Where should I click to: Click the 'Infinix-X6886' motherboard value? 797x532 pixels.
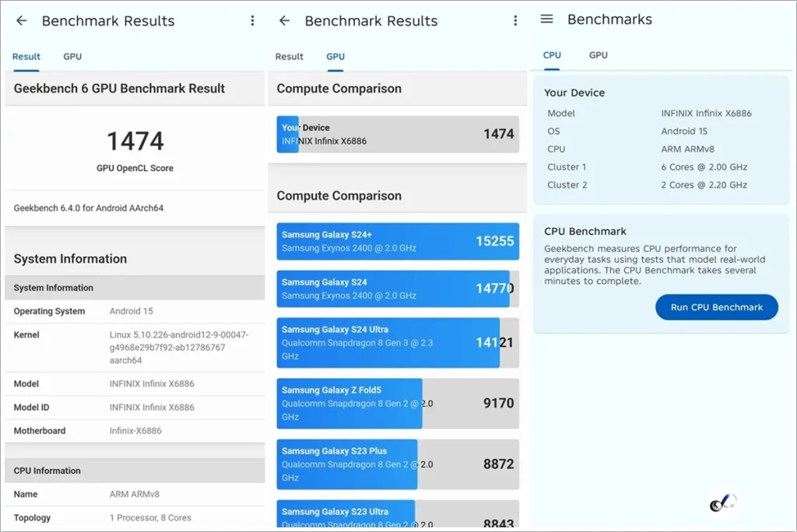[x=135, y=430]
